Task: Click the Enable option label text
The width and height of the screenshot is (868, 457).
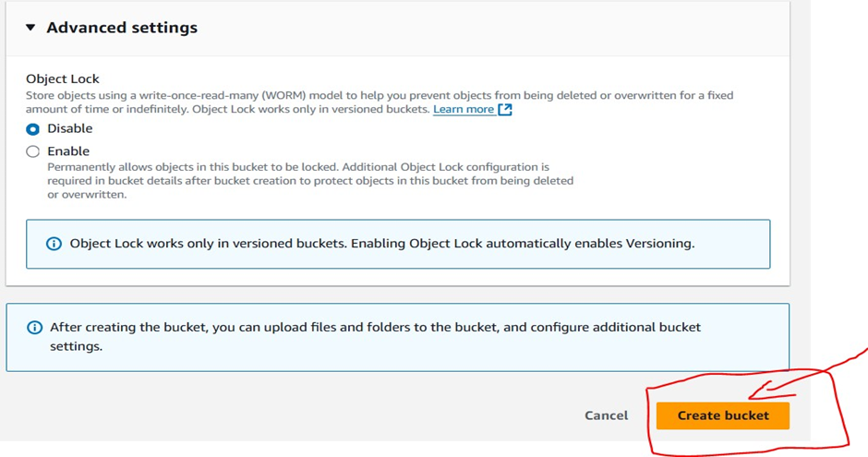Action: pos(68,151)
